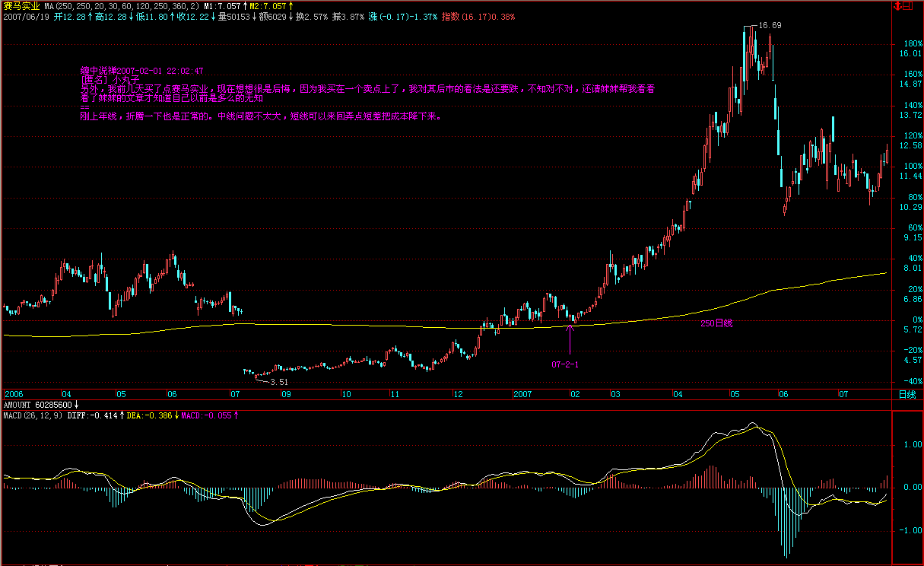Click the magenta MACD value label
Viewport: 924px width, 566px height.
pos(208,415)
